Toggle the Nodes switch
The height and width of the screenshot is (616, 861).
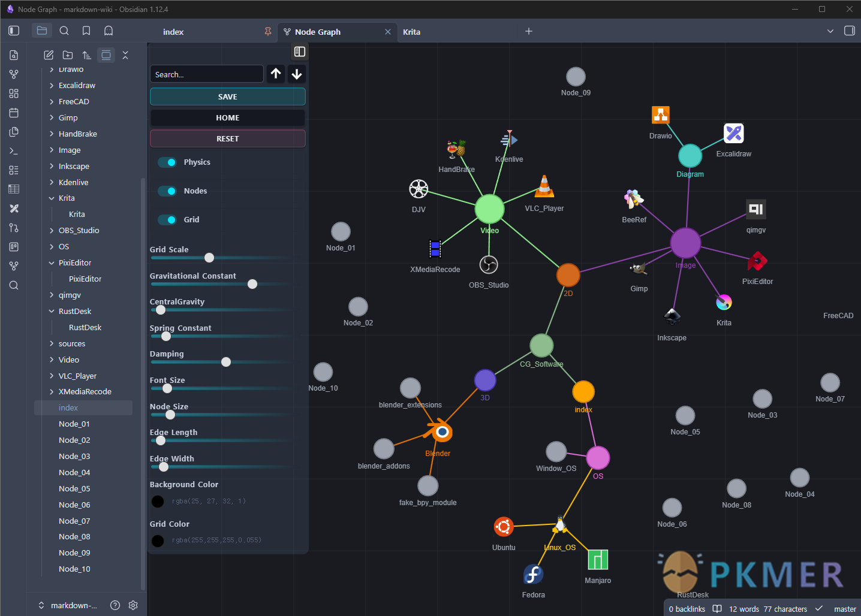point(167,191)
